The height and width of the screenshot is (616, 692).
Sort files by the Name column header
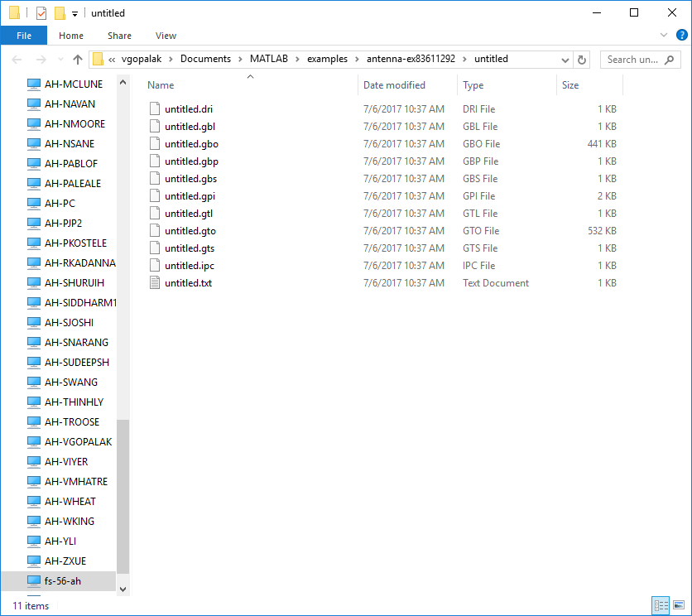[x=161, y=84]
